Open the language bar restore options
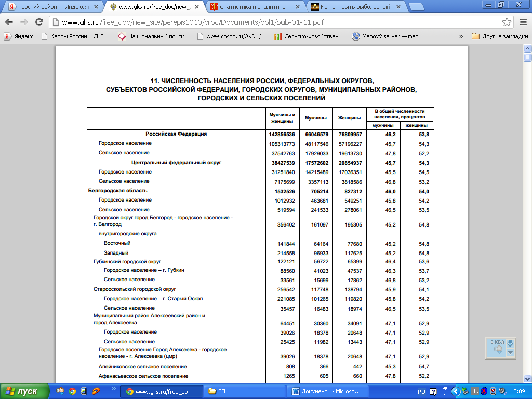 pyautogui.click(x=445, y=389)
